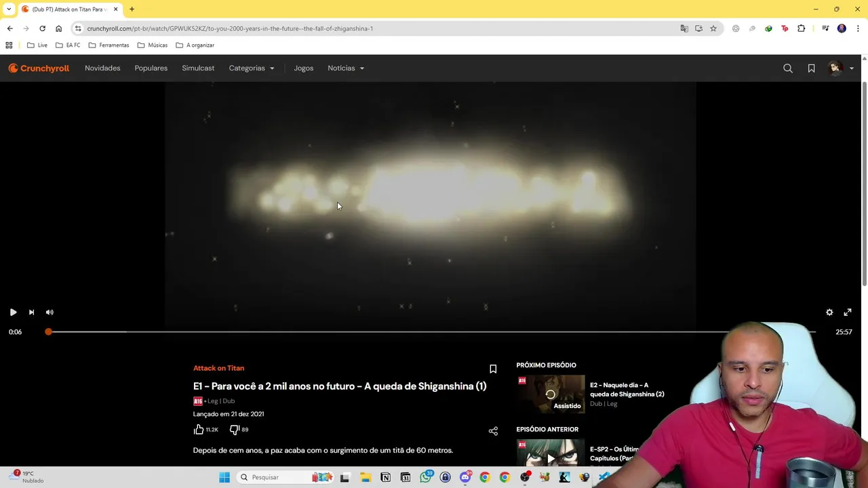
Task: Open the Live bookmarks folder
Action: (37, 45)
